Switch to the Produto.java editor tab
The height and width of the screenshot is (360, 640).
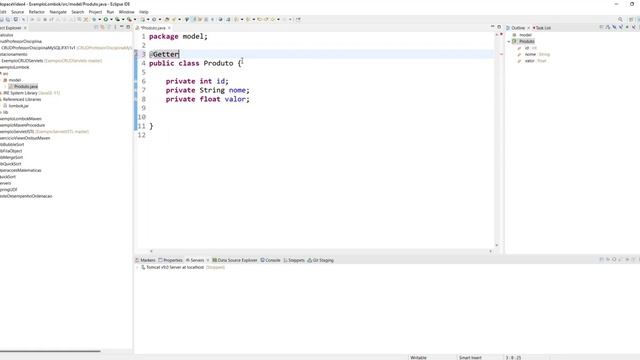coord(153,28)
